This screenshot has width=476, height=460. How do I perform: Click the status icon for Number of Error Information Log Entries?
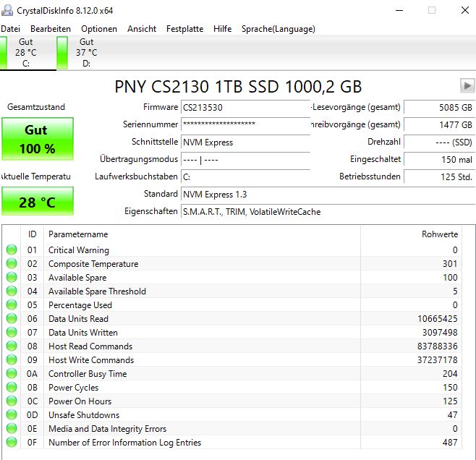12,442
